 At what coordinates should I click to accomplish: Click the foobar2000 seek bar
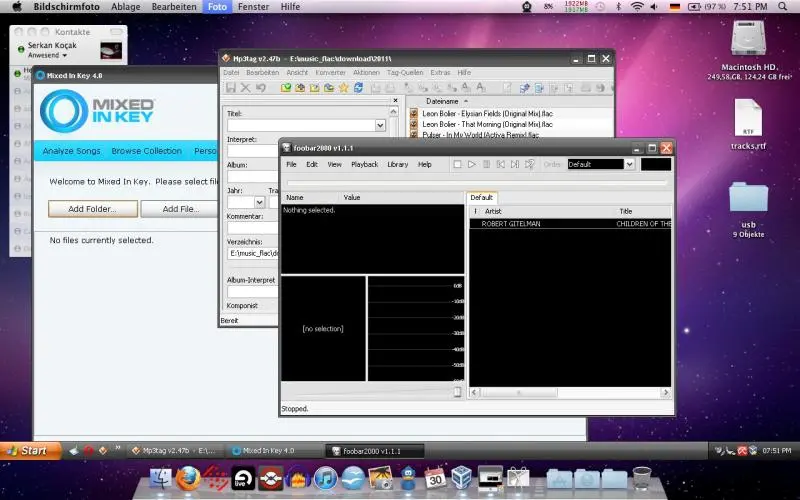pos(476,183)
